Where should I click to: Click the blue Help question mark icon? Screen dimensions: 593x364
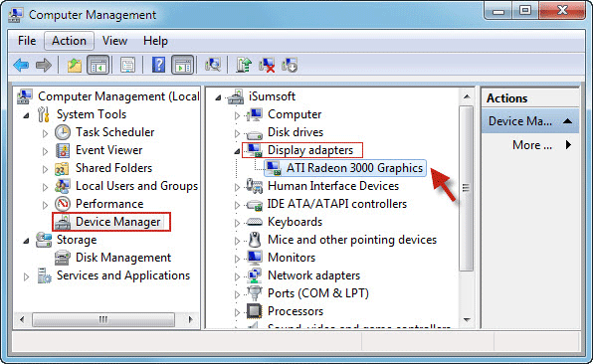pos(158,65)
